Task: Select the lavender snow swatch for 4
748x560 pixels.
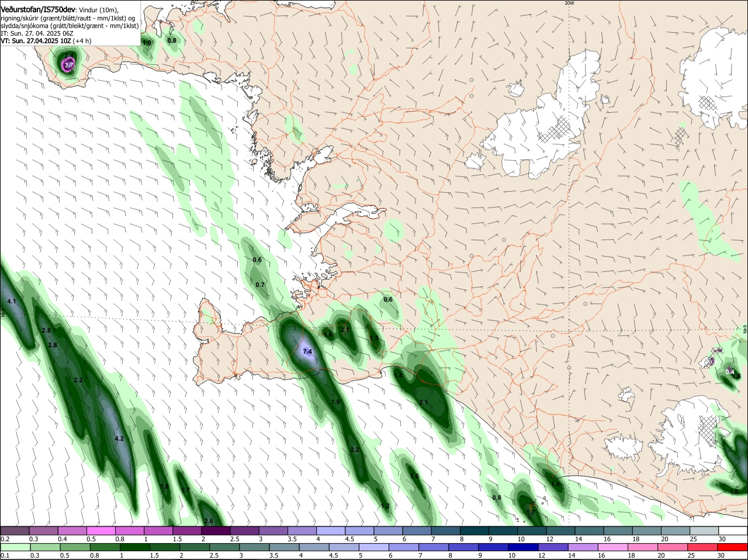Action: [x=330, y=531]
